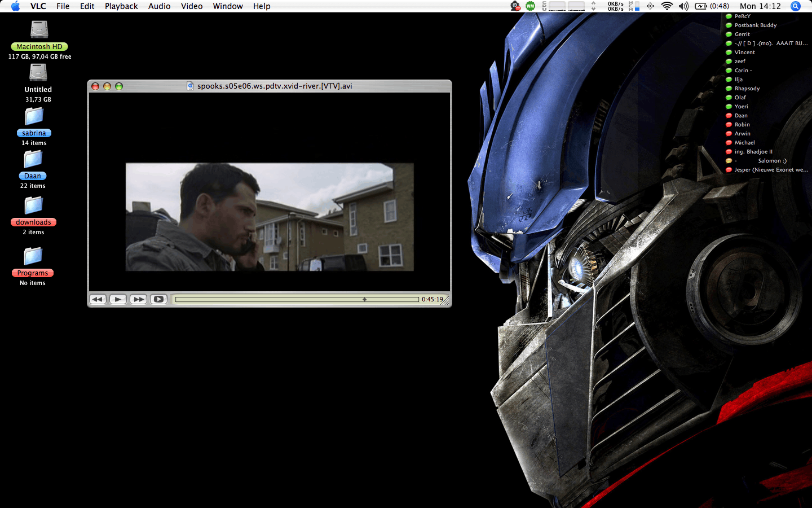Viewport: 812px width, 508px height.
Task: Click the Bluetooth icon in menu bar
Action: coord(650,6)
